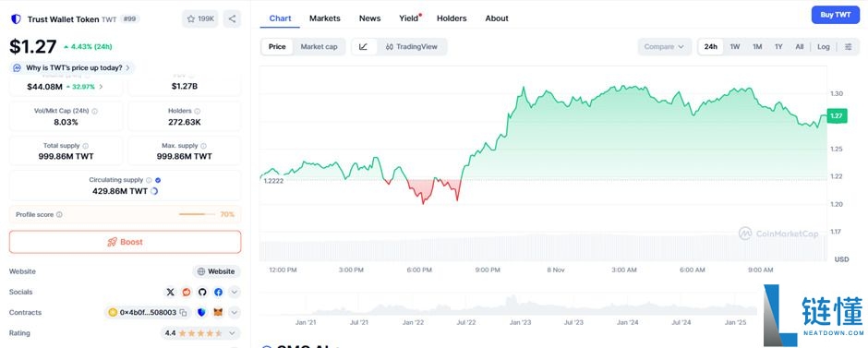Viewport: 868px width, 348px height.
Task: Open the share button next to watchlist
Action: point(232,18)
